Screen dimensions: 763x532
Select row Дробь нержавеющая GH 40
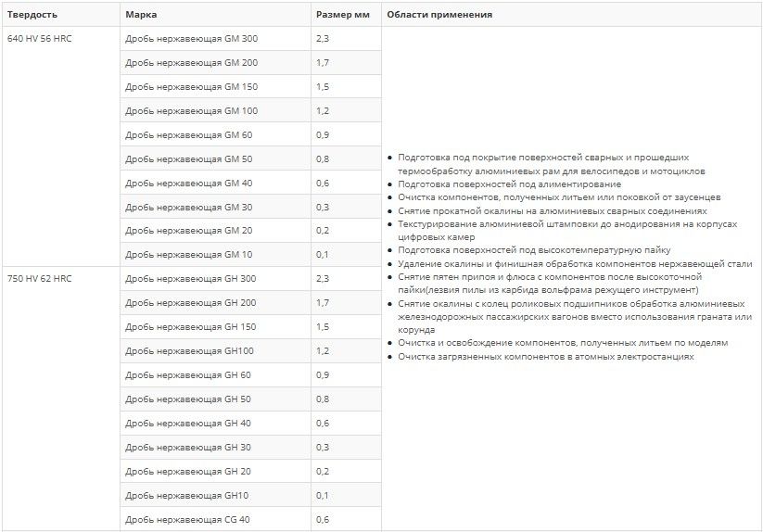tap(250, 423)
